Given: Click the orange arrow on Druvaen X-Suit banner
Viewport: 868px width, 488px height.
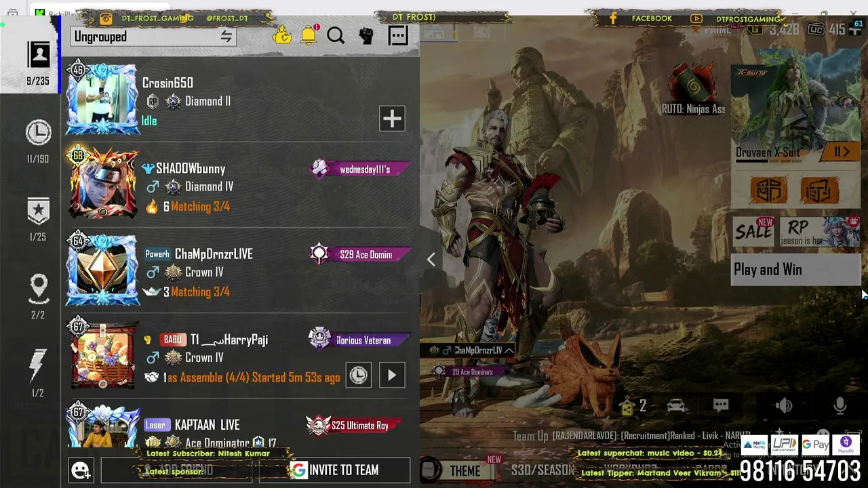Looking at the screenshot, I should click(x=842, y=152).
